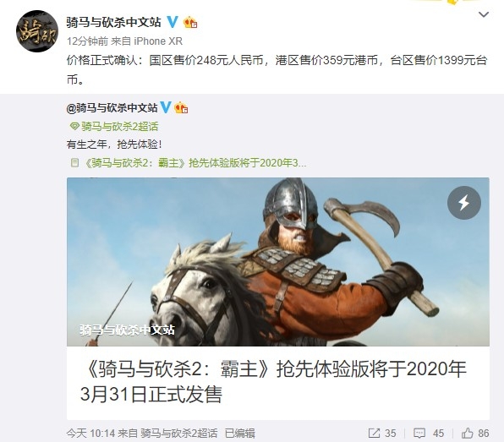The image size is (504, 442).
Task: Click the super-topic diamond icon
Action: 74,127
